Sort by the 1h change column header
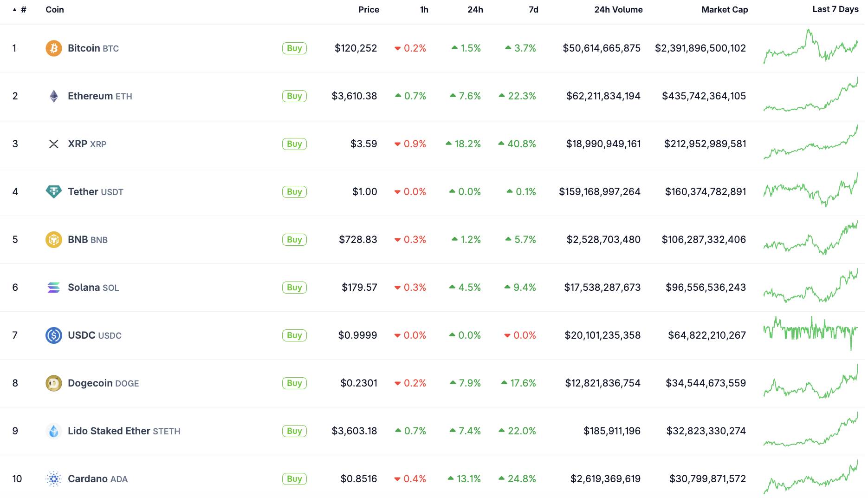This screenshot has height=498, width=868. coord(424,10)
